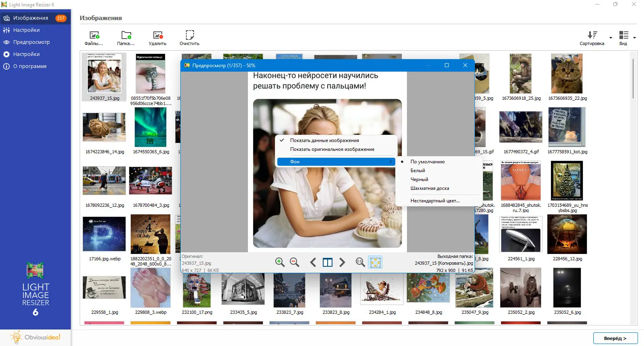Click the file name 229808_3.webp
This screenshot has width=644, height=346.
coord(151,312)
